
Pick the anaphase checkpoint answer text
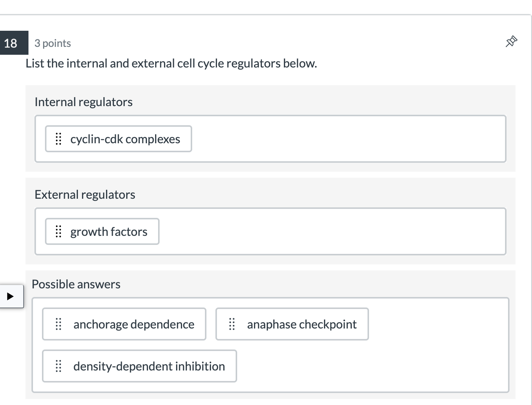(302, 324)
